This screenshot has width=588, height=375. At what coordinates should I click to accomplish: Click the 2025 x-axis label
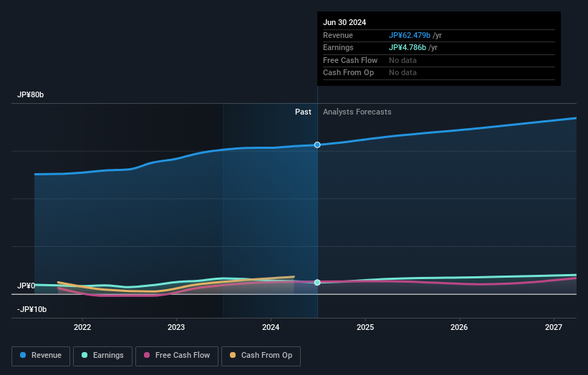(365, 328)
